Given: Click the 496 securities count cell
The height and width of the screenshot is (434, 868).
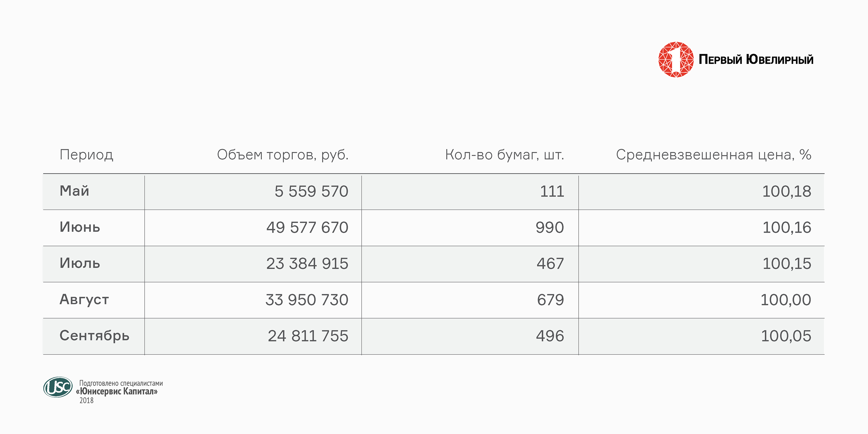Looking at the screenshot, I should [x=550, y=336].
